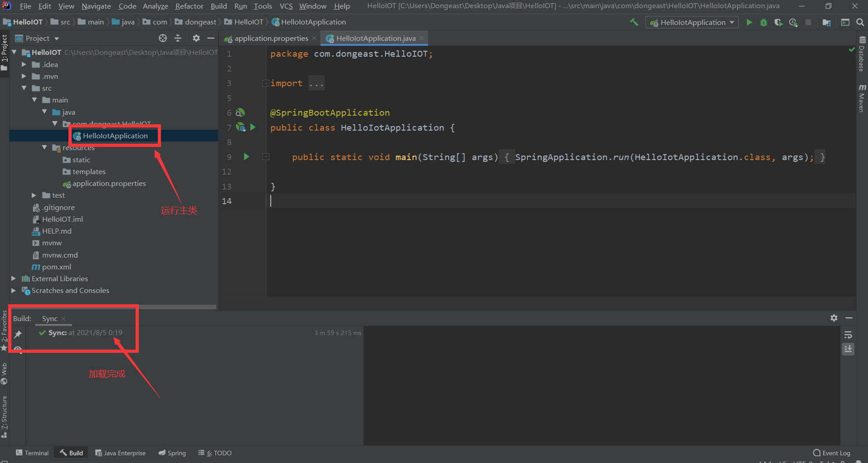Viewport: 868px width, 463px height.
Task: Toggle the Build view filter eye icon
Action: pos(18,350)
